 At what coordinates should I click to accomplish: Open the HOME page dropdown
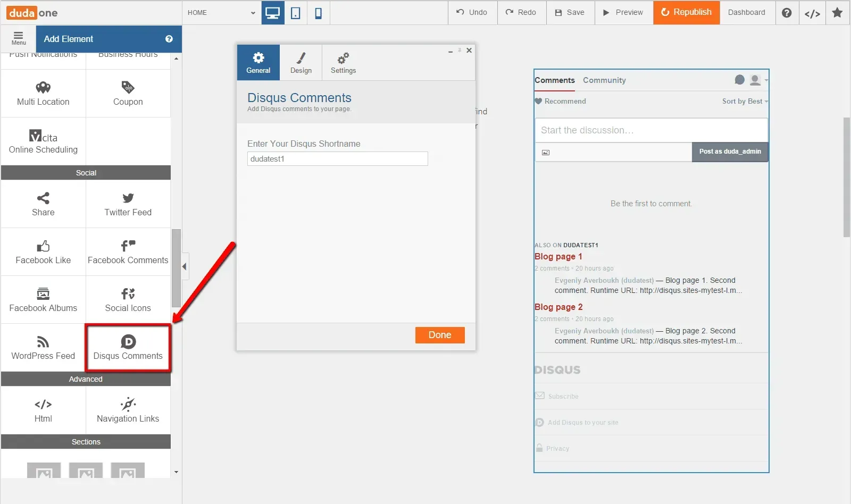(221, 13)
